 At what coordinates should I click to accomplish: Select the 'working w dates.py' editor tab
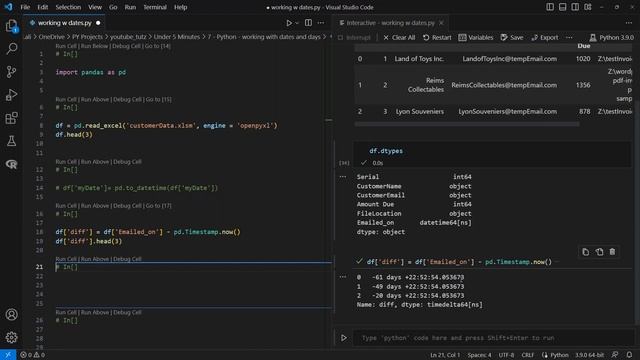64,23
